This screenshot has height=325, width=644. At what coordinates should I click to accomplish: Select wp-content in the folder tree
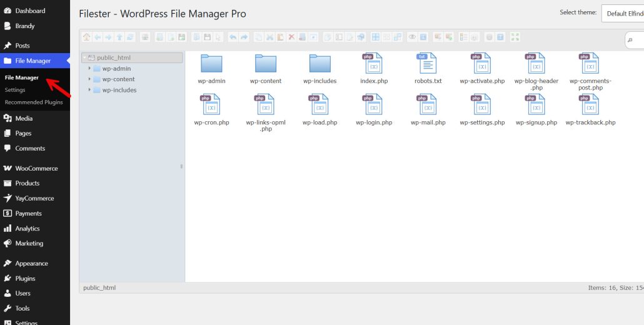pyautogui.click(x=118, y=79)
